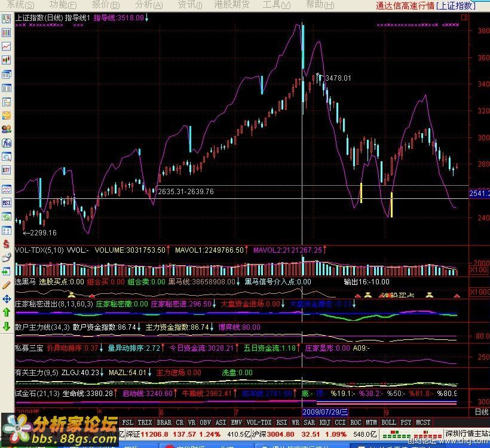490x448 pixels.
Task: Open the 资讯(I) menu
Action: click(190, 5)
